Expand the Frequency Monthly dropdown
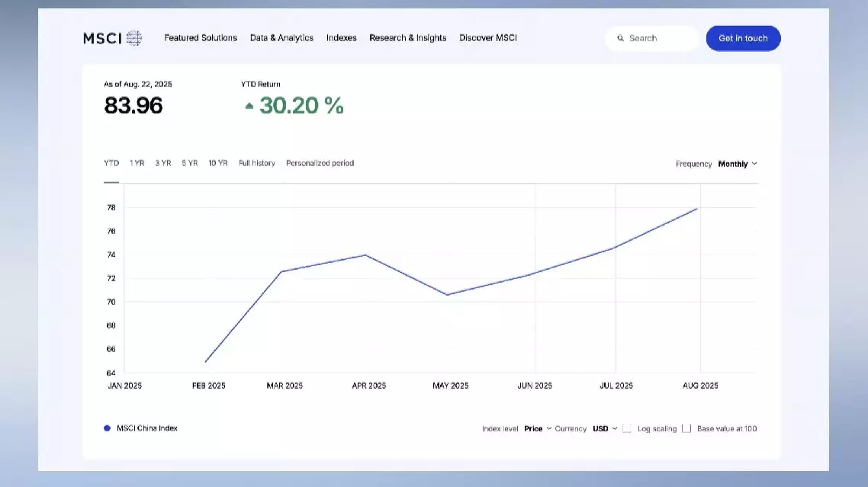The image size is (868, 487). tap(737, 164)
